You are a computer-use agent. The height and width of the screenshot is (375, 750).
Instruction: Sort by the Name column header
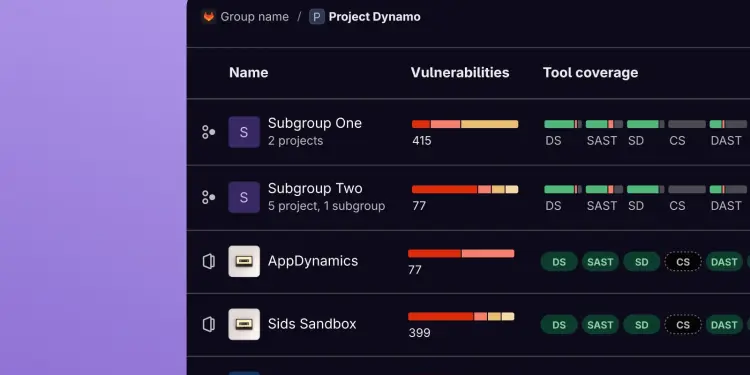(249, 73)
